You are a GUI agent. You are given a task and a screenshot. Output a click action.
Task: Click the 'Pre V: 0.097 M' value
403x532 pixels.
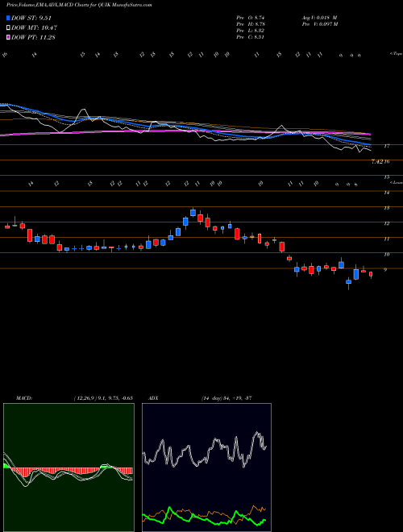pyautogui.click(x=319, y=23)
